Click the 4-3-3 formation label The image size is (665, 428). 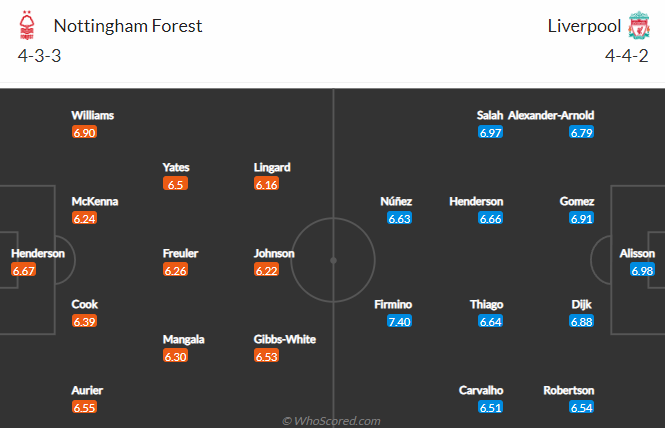coord(39,56)
